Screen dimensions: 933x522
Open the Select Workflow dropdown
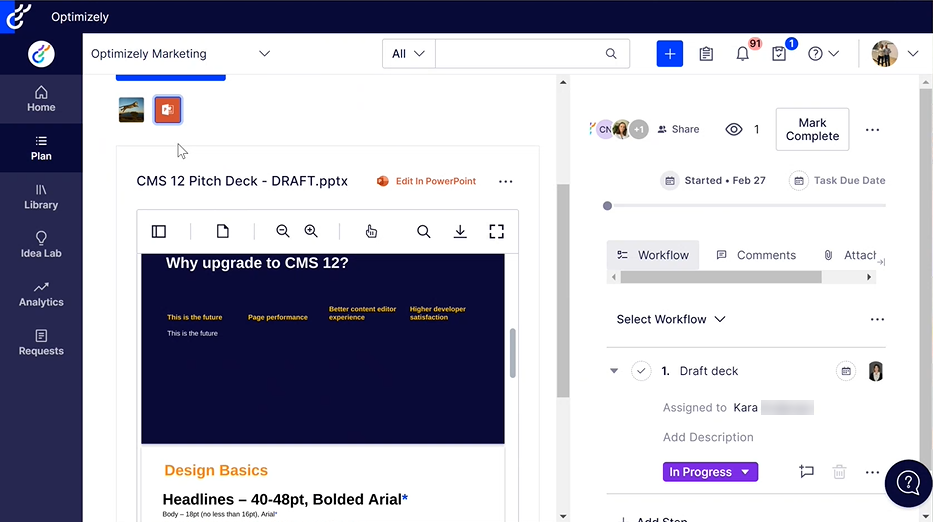[x=671, y=320]
